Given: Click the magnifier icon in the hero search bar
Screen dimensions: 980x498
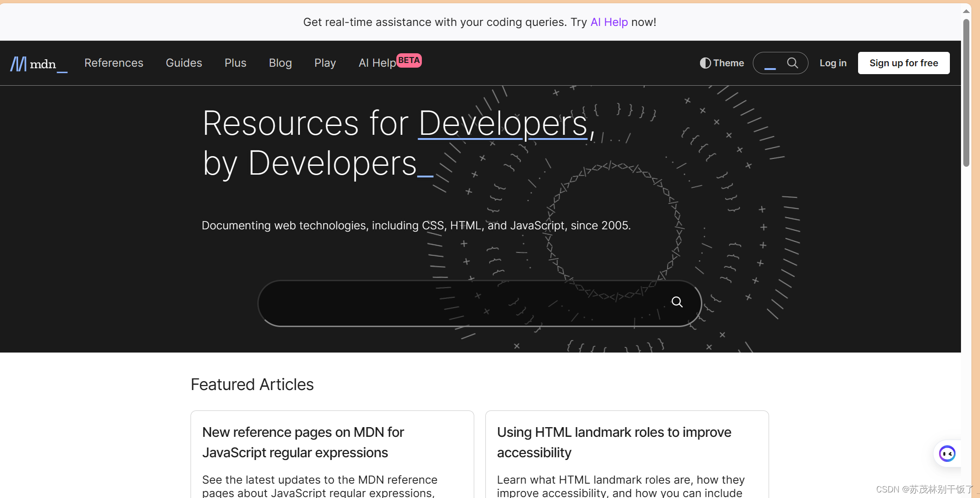Looking at the screenshot, I should [677, 302].
